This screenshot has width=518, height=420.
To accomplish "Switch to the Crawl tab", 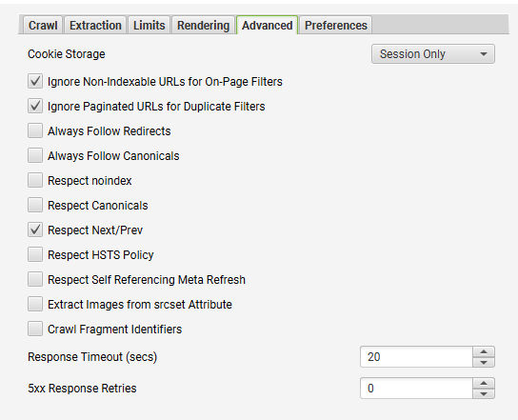I will (43, 25).
